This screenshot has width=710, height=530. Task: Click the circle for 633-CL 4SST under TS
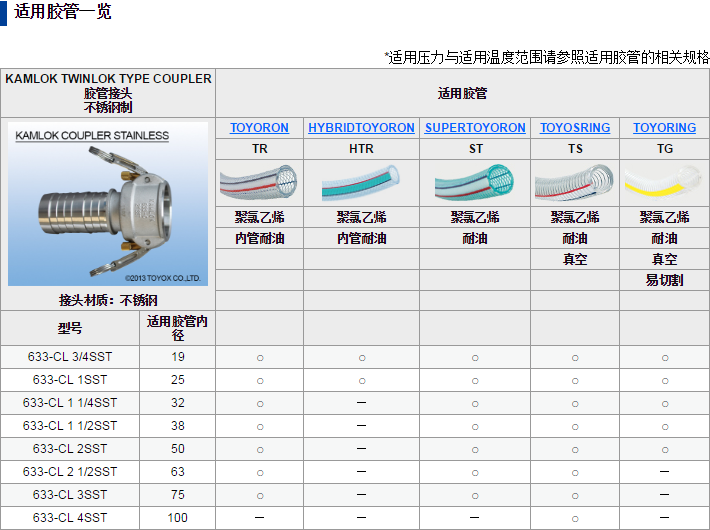575,519
